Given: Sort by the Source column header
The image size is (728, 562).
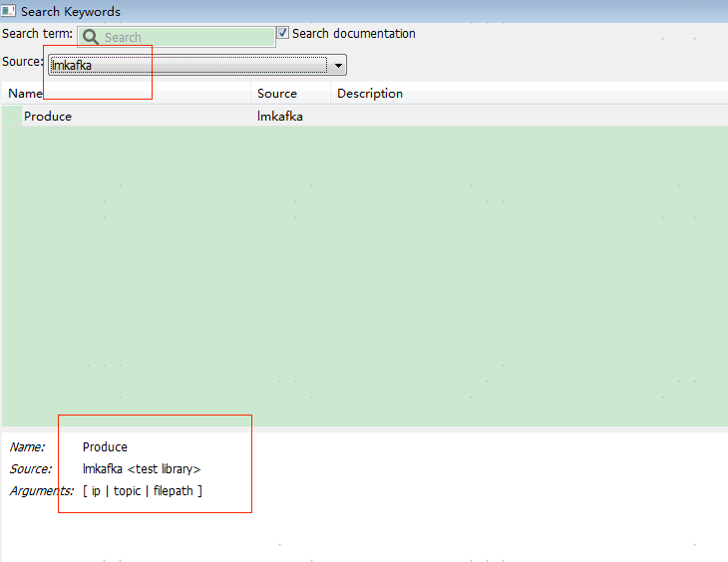Looking at the screenshot, I should pyautogui.click(x=290, y=94).
